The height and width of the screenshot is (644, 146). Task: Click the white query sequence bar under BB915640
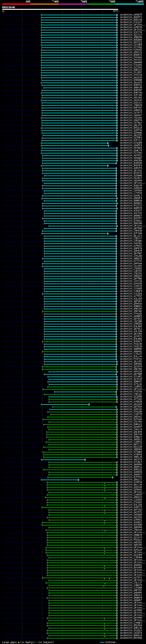[x=60, y=10]
